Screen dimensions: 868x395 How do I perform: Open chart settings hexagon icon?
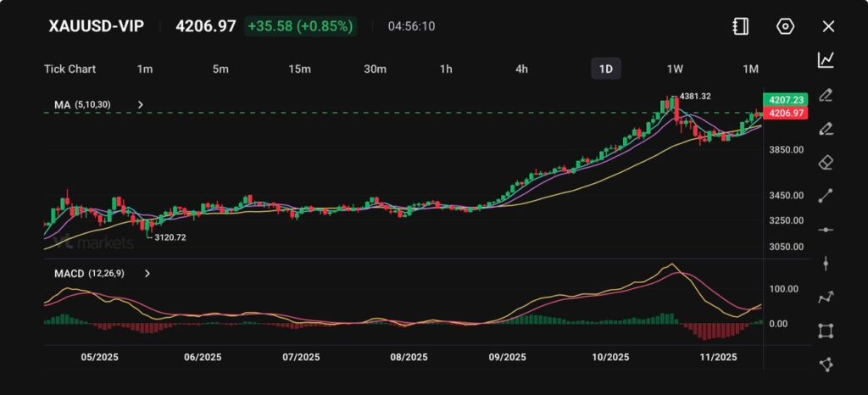[x=785, y=26]
